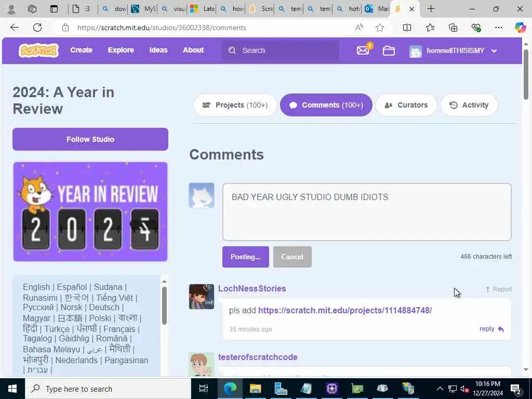Open the Create menu item
Screen dimensions: 532x399
[82, 50]
